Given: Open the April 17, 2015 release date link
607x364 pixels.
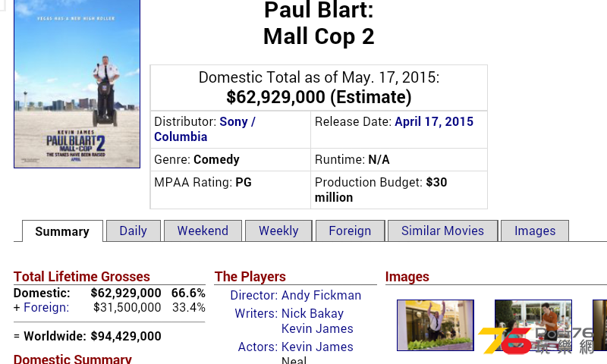Looking at the screenshot, I should pyautogui.click(x=434, y=122).
